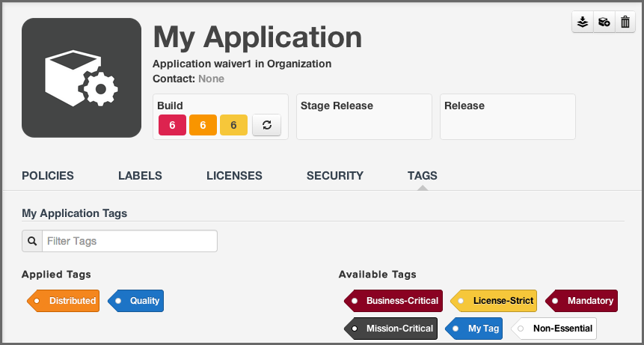This screenshot has height=345, width=644.
Task: Open the Licenses tab
Action: point(234,176)
